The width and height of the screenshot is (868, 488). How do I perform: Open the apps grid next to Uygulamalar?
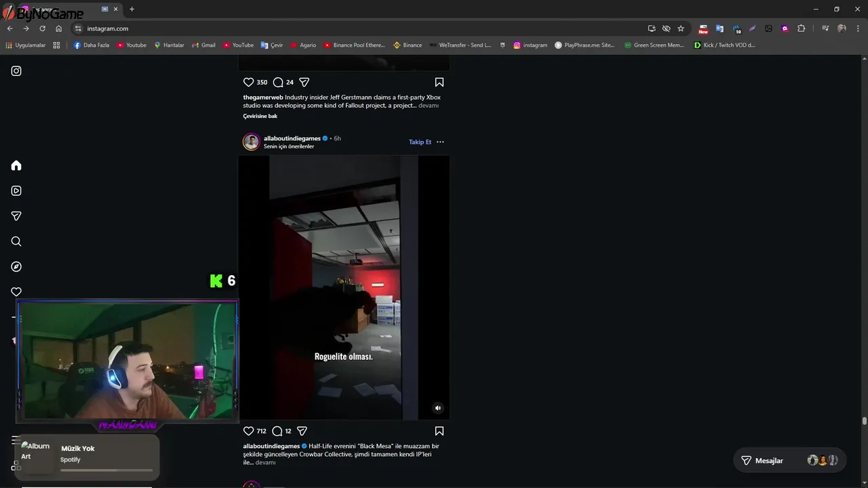[x=56, y=45]
